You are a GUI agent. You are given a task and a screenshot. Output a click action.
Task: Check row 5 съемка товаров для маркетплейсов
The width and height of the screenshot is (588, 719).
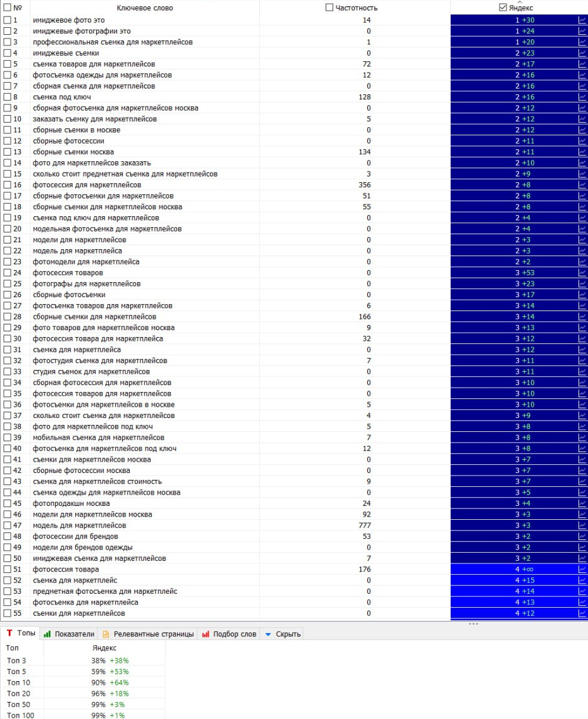pyautogui.click(x=8, y=65)
